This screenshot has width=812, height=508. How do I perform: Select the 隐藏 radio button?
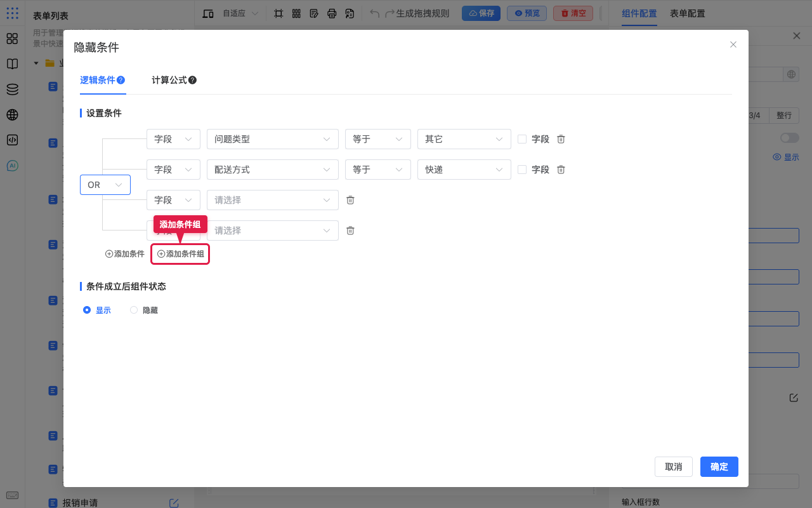pos(134,311)
